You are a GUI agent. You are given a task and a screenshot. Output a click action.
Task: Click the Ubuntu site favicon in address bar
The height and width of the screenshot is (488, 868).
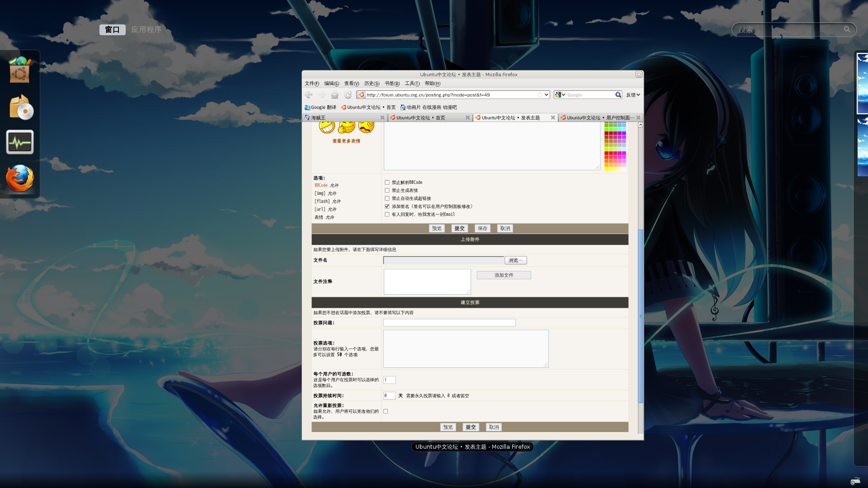362,95
